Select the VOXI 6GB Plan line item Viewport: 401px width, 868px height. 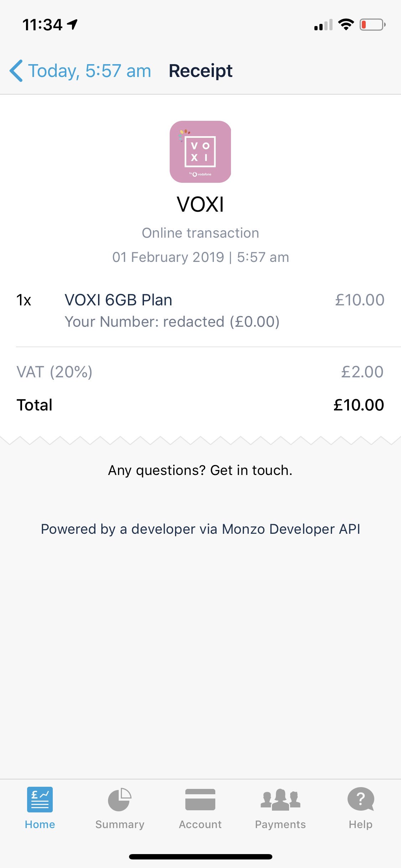click(x=118, y=300)
